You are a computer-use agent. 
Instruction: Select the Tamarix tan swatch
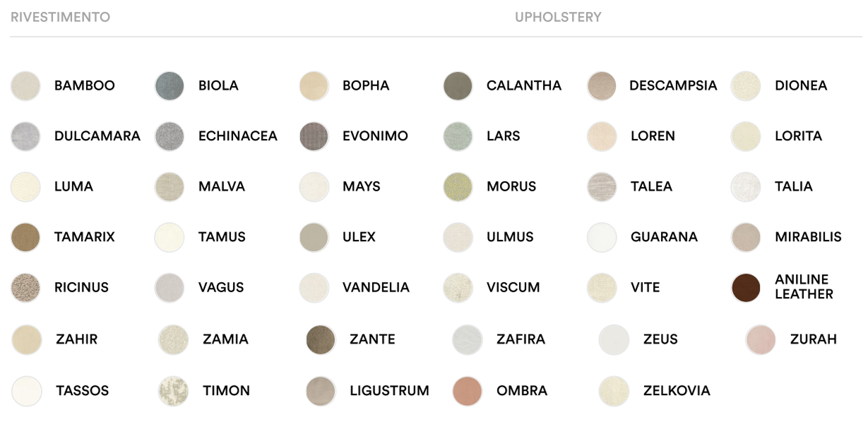tap(25, 238)
